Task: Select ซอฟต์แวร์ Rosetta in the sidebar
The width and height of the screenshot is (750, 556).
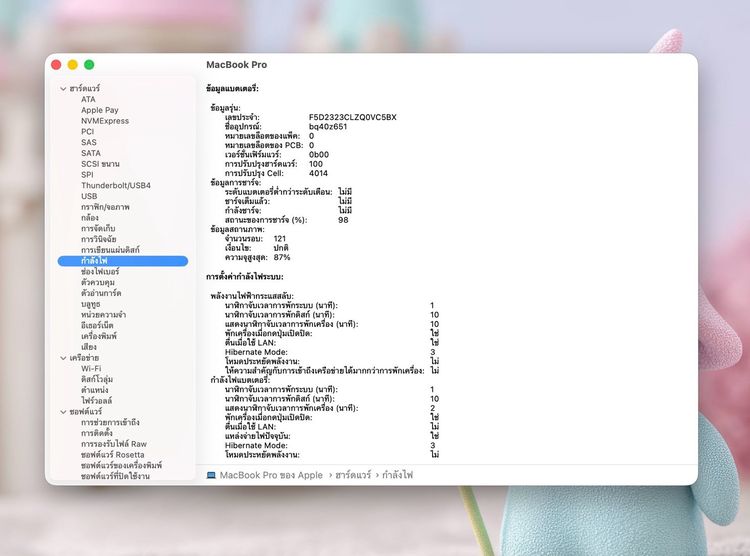Action: point(112,455)
